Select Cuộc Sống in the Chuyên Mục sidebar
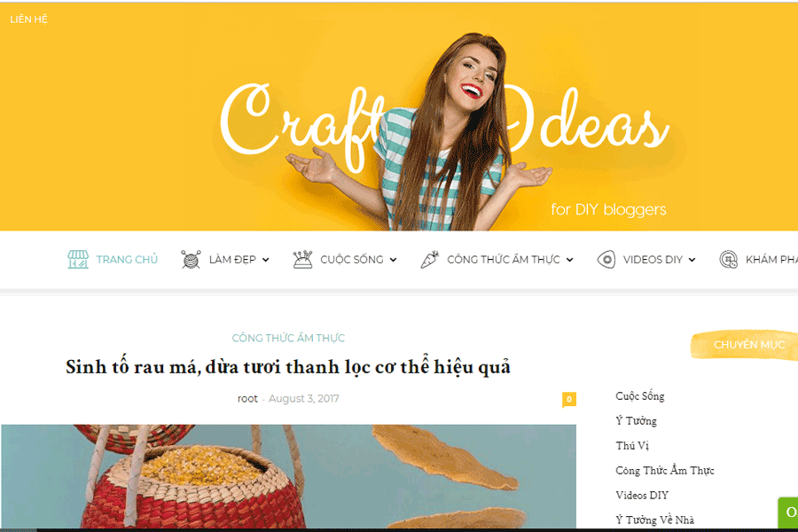Screen dimensions: 798x532 (639, 396)
